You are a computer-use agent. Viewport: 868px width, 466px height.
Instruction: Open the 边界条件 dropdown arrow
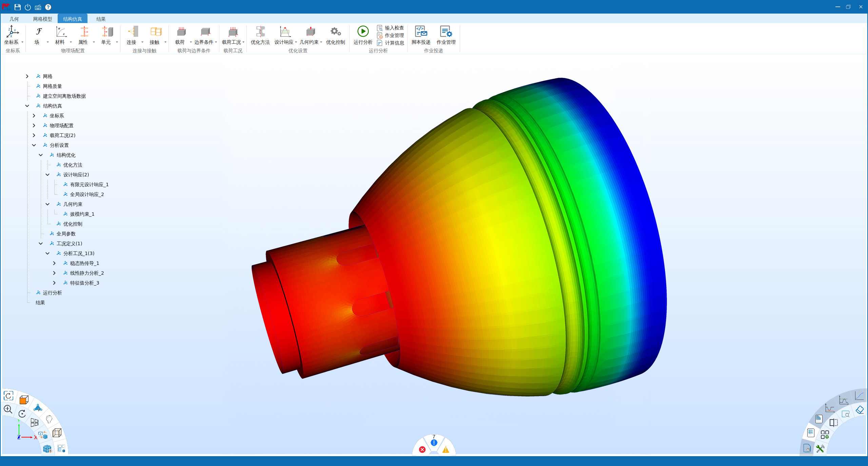click(216, 42)
